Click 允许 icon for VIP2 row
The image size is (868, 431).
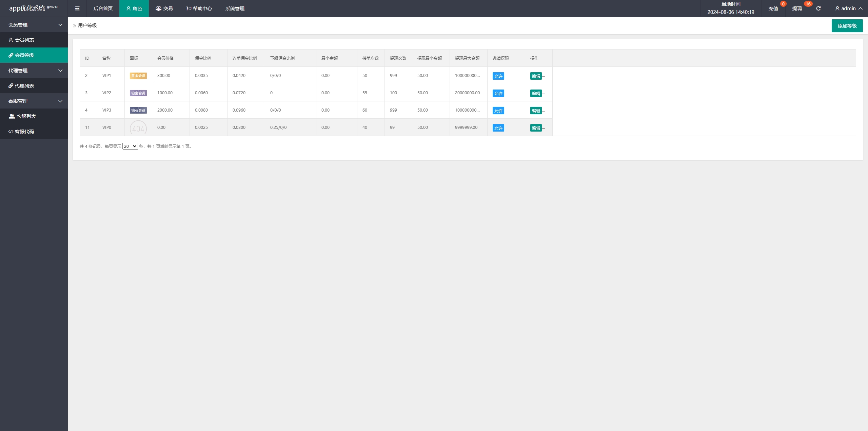(x=498, y=93)
